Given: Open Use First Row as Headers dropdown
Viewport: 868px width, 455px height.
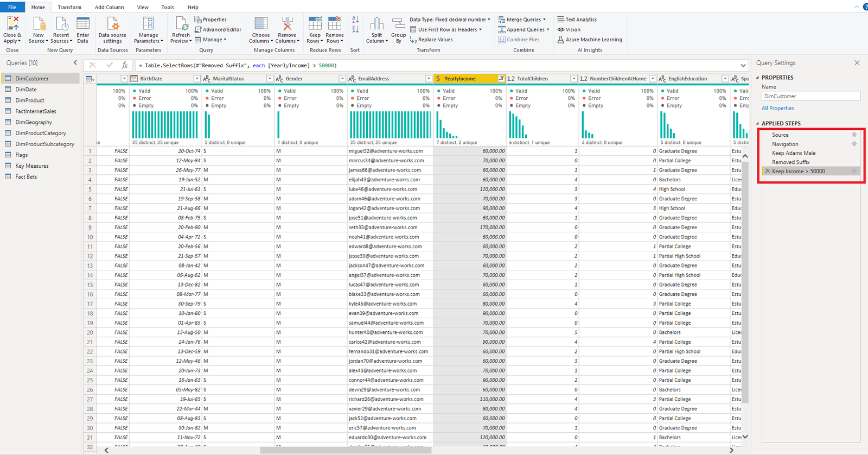Looking at the screenshot, I should pos(446,30).
